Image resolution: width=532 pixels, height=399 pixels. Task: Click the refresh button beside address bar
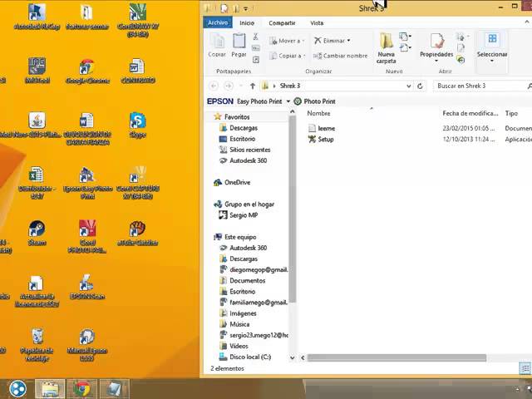click(421, 86)
